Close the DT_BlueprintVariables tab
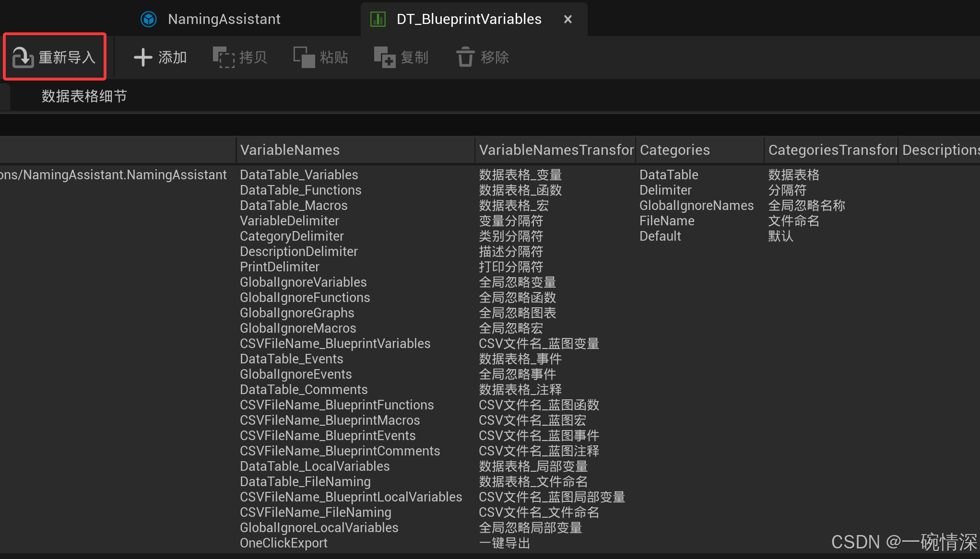The height and width of the screenshot is (559, 980). click(x=568, y=19)
